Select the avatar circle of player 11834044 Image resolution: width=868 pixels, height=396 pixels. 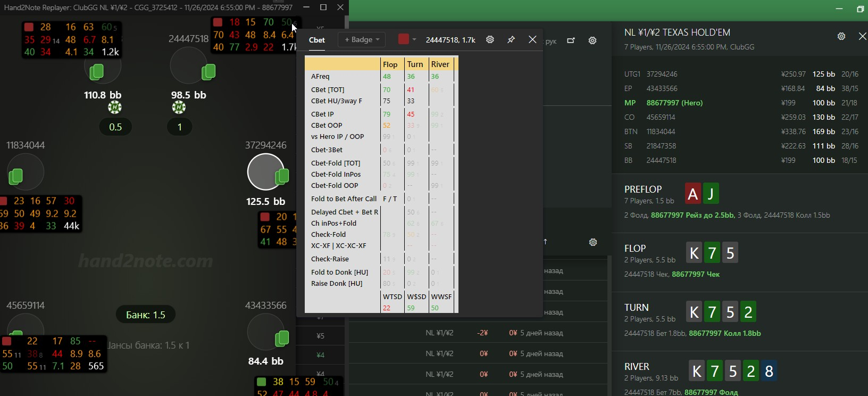pos(26,172)
